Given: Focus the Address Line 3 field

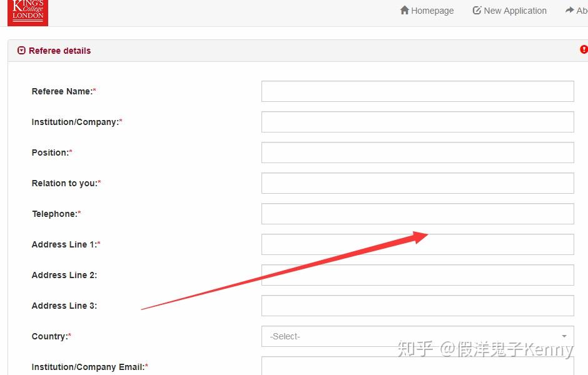Looking at the screenshot, I should pyautogui.click(x=417, y=306).
